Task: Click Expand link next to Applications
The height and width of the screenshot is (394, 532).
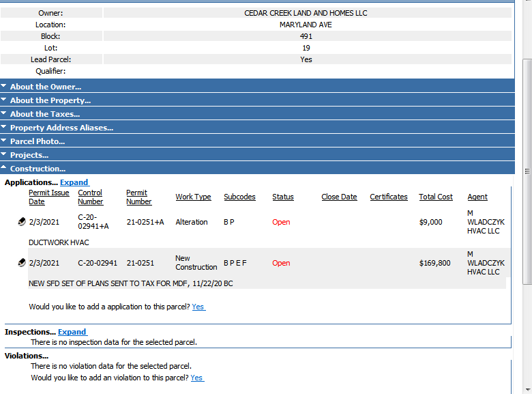Action: pos(74,182)
